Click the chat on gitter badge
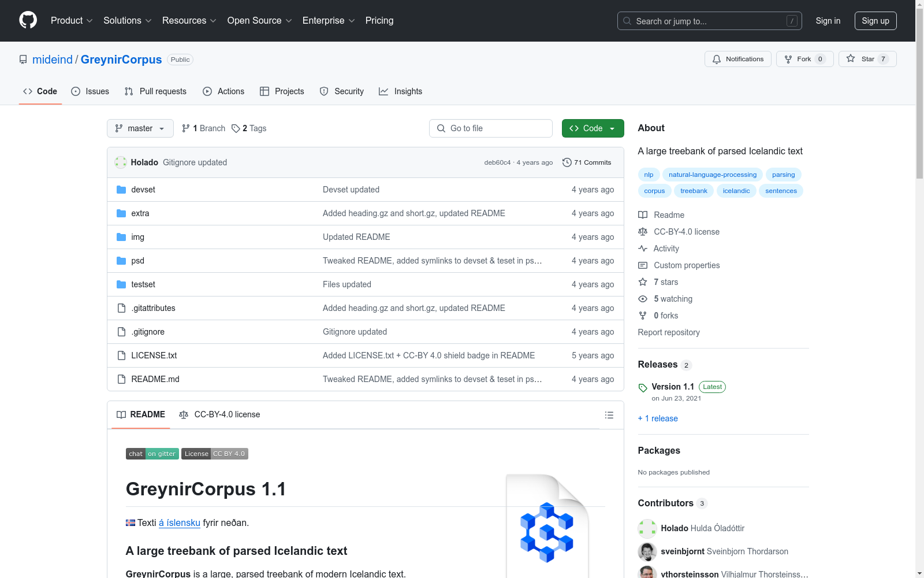 click(152, 454)
